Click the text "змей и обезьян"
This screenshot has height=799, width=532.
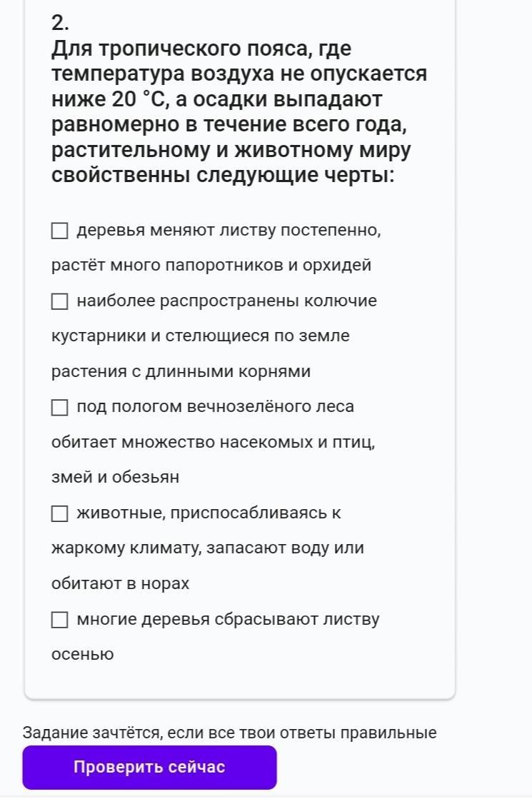point(115,477)
